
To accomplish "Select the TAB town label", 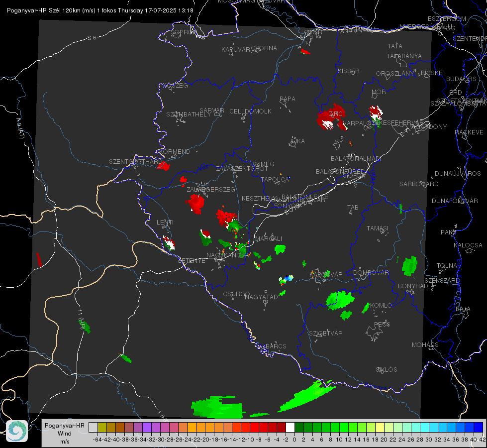I will [x=353, y=208].
